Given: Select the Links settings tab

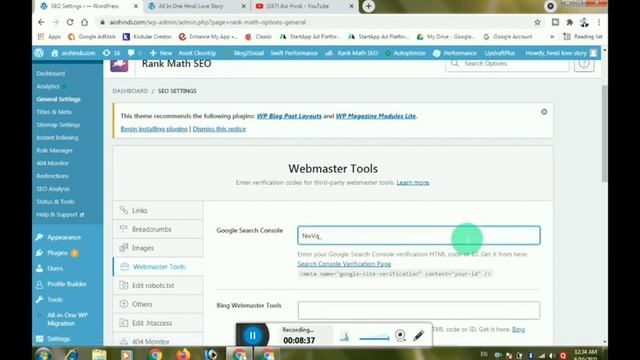Looking at the screenshot, I should [158, 211].
